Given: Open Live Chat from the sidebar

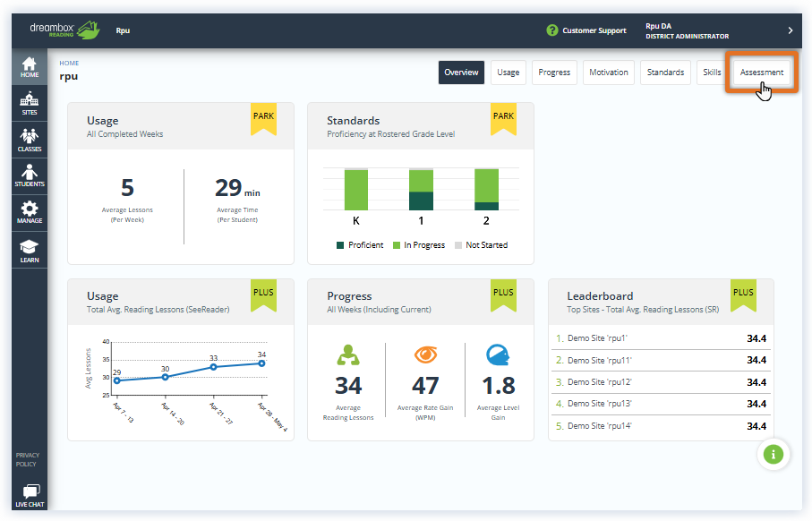Looking at the screenshot, I should (x=29, y=494).
